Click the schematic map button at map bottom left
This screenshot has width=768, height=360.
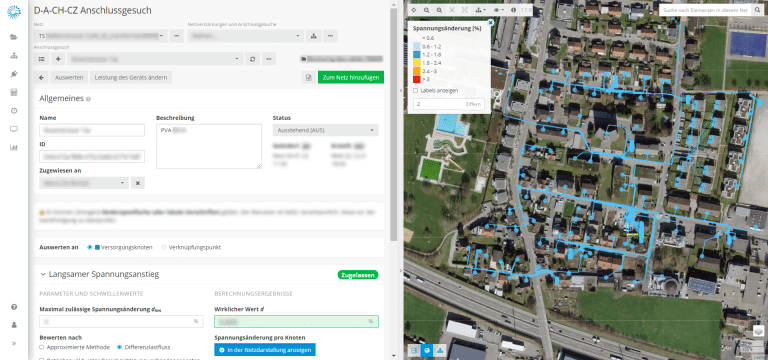[x=414, y=350]
